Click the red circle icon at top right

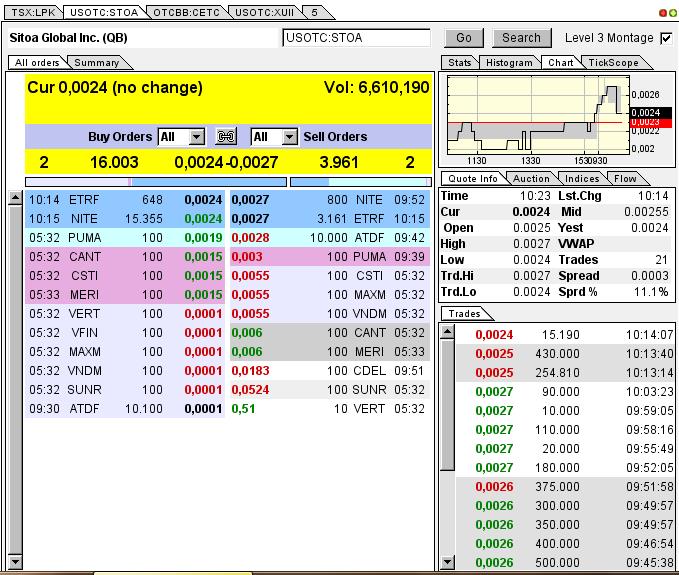tap(662, 12)
